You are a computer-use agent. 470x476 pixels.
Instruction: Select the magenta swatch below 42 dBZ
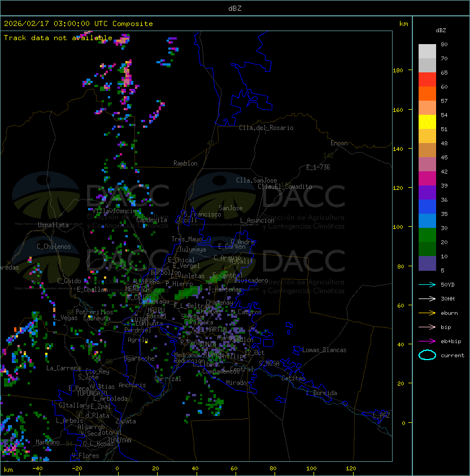(427, 178)
